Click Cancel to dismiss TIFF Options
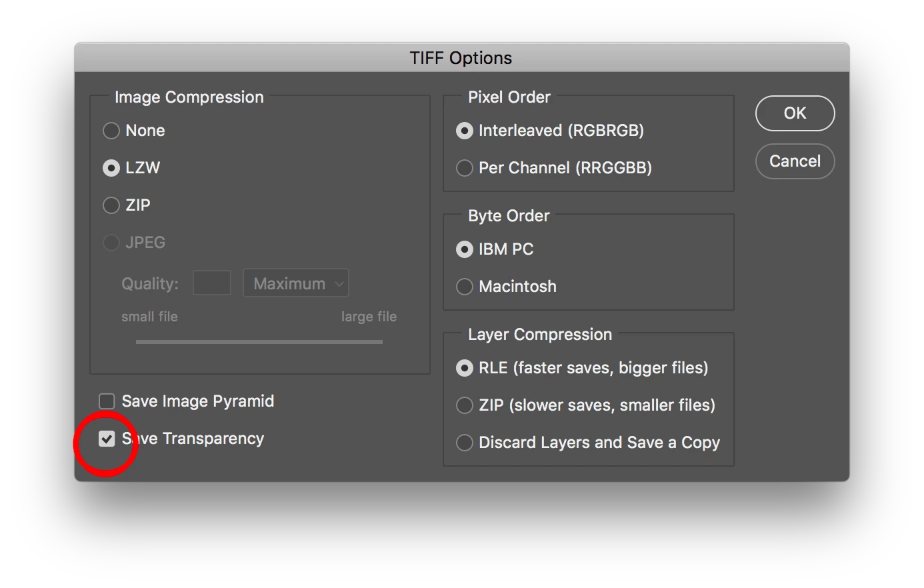The height and width of the screenshot is (588, 924). pos(795,161)
